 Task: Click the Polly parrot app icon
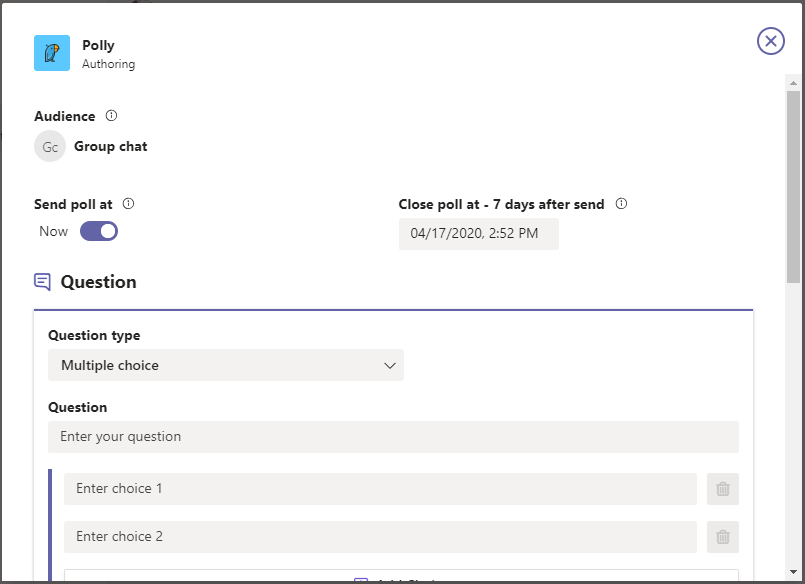52,53
